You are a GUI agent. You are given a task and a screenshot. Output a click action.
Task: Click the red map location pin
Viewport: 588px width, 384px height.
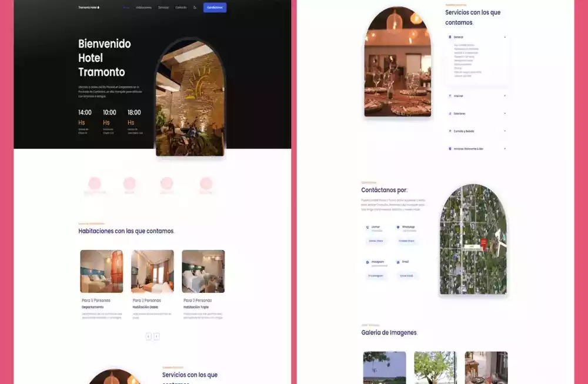point(484,244)
